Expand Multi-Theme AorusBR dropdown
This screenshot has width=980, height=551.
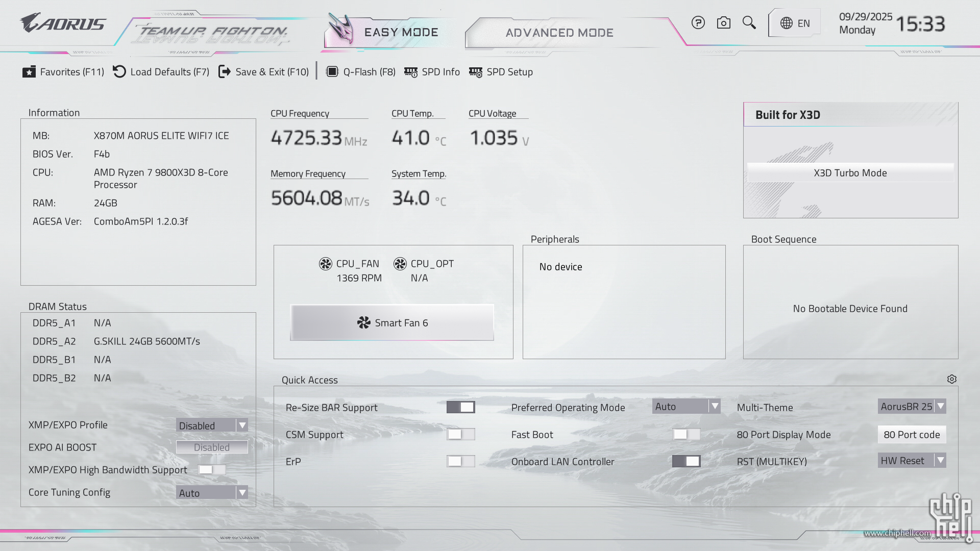[912, 407]
